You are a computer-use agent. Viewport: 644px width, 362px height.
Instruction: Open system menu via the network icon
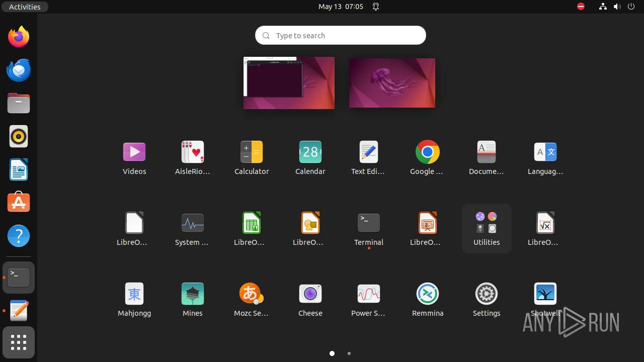(603, 7)
